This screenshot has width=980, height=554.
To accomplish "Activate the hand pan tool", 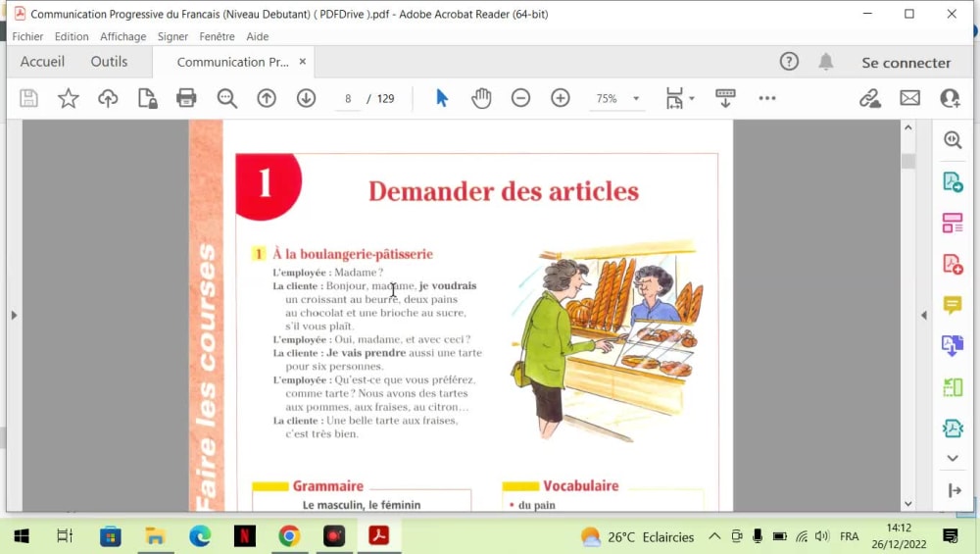I will click(481, 98).
